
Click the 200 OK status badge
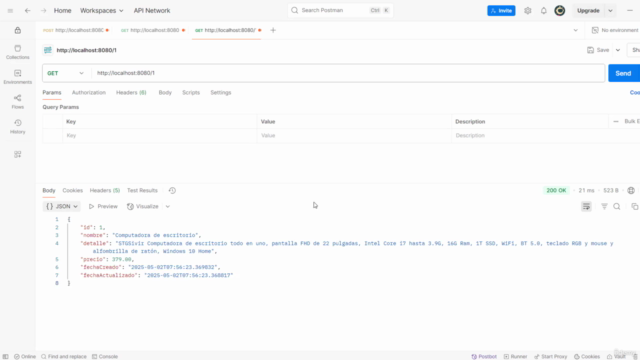[x=556, y=191]
